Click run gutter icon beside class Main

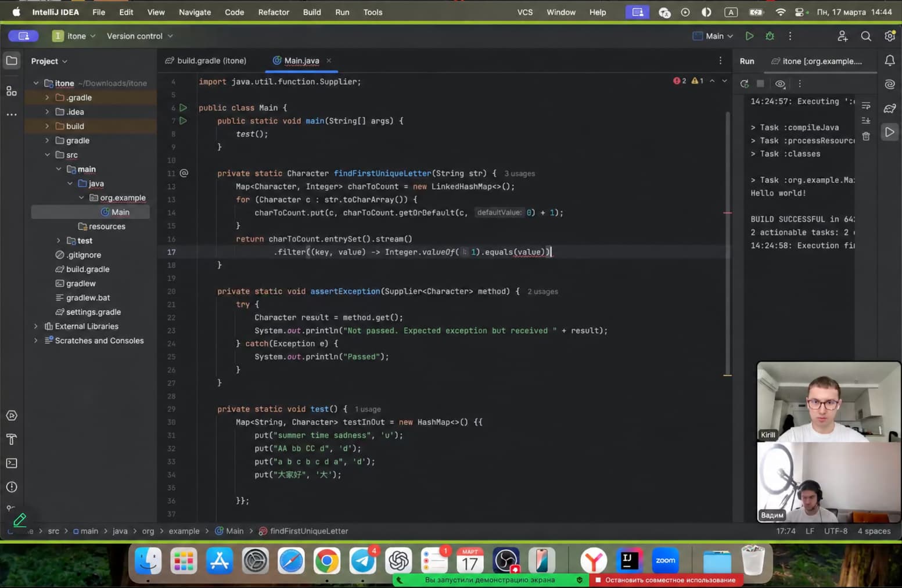coord(183,107)
